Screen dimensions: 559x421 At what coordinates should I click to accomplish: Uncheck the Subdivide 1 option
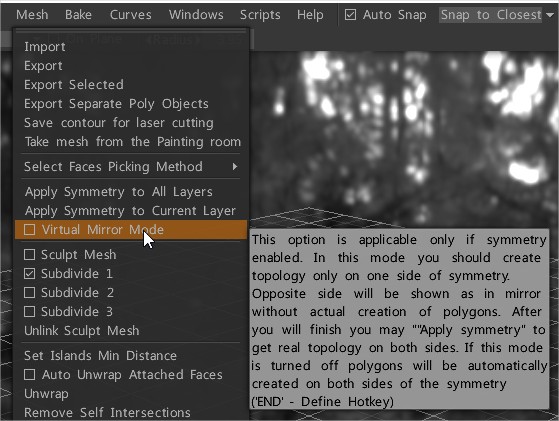[30, 273]
